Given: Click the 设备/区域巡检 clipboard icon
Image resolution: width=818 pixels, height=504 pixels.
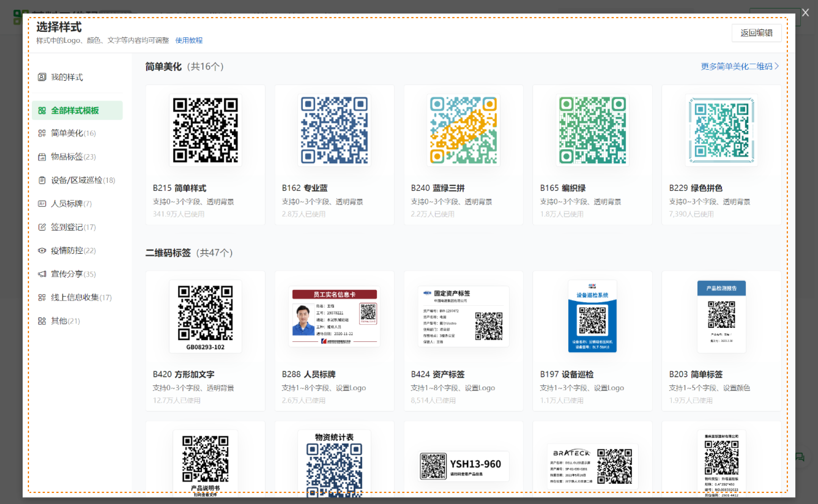Looking at the screenshot, I should [42, 180].
